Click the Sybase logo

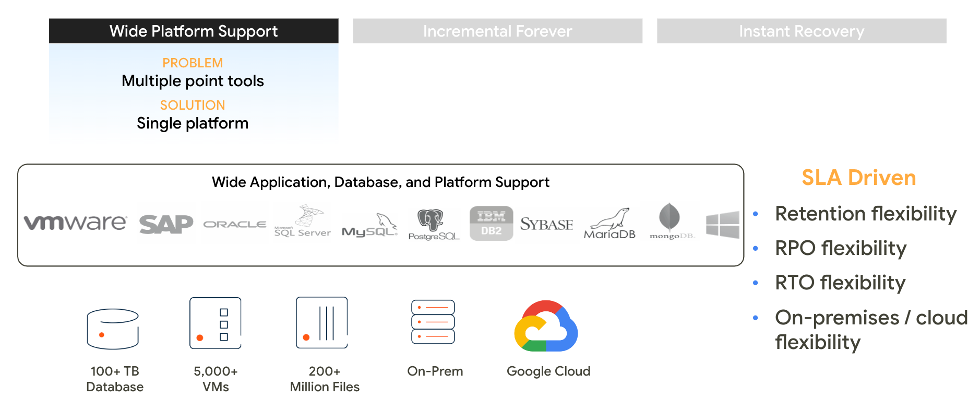546,224
